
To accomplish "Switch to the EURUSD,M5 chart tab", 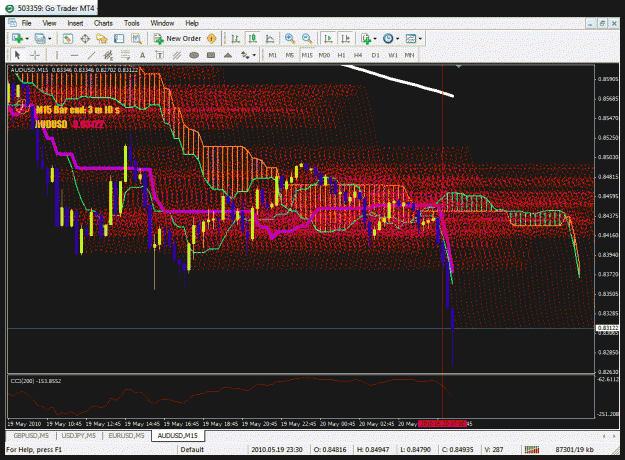I will (126, 436).
